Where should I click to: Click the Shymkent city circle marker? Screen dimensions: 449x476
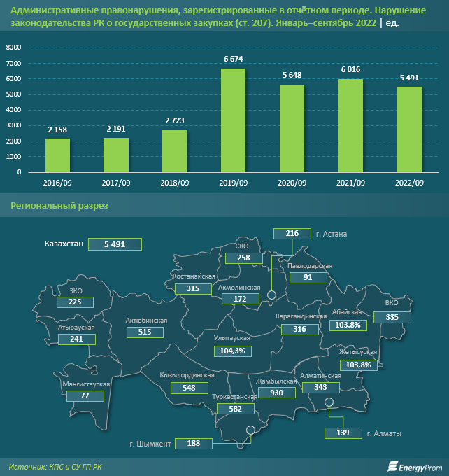click(250, 430)
